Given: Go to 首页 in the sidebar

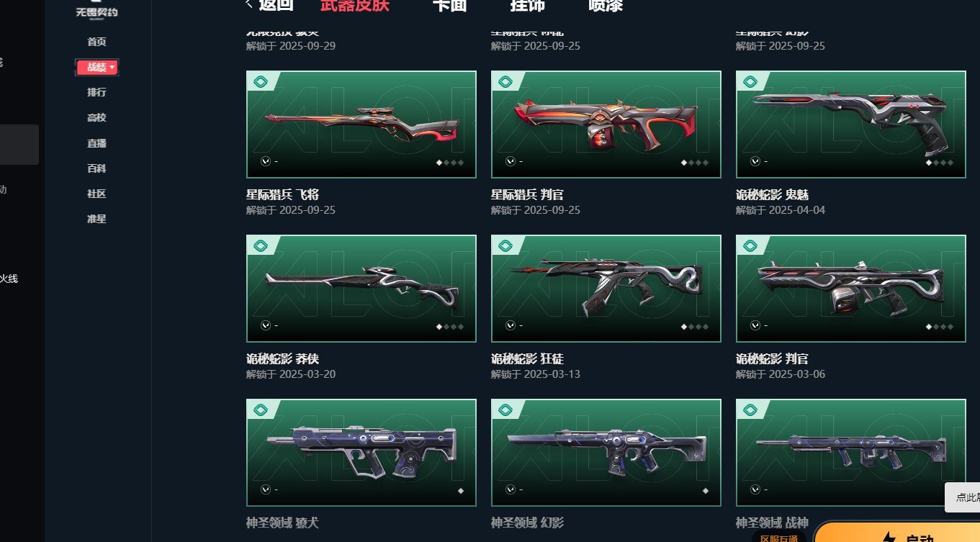Looking at the screenshot, I should pos(96,42).
